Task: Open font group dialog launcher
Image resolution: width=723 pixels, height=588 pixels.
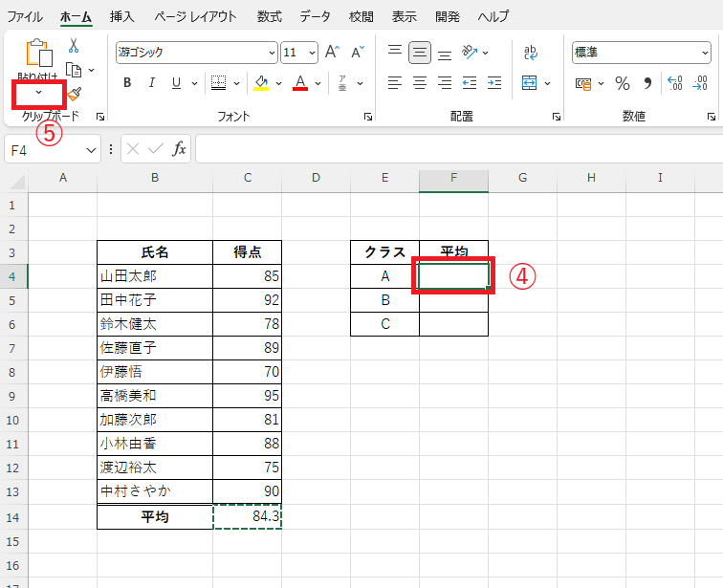Action: pos(368,117)
